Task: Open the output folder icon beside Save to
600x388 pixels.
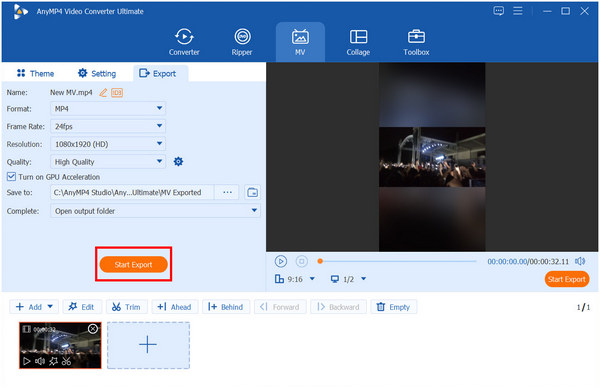Action: click(x=253, y=192)
